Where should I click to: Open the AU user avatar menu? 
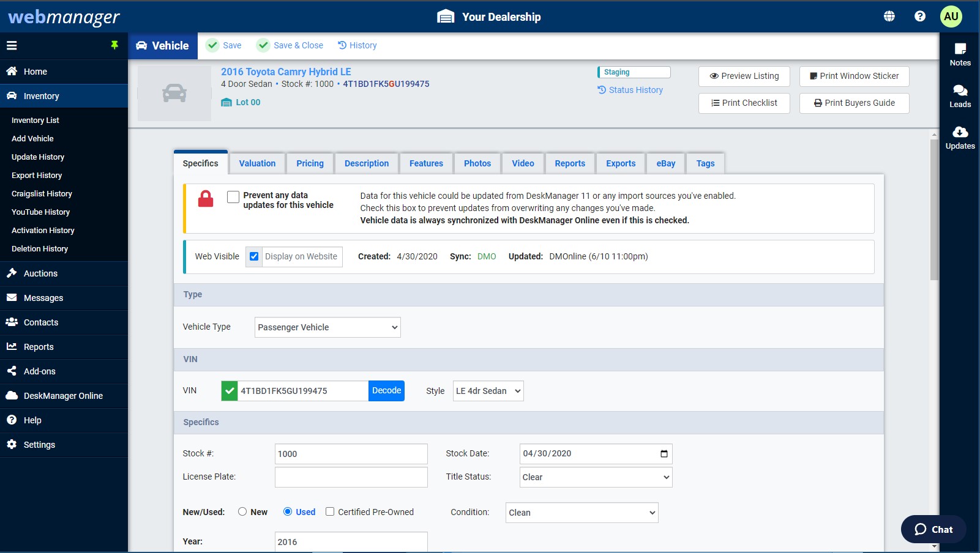tap(951, 17)
